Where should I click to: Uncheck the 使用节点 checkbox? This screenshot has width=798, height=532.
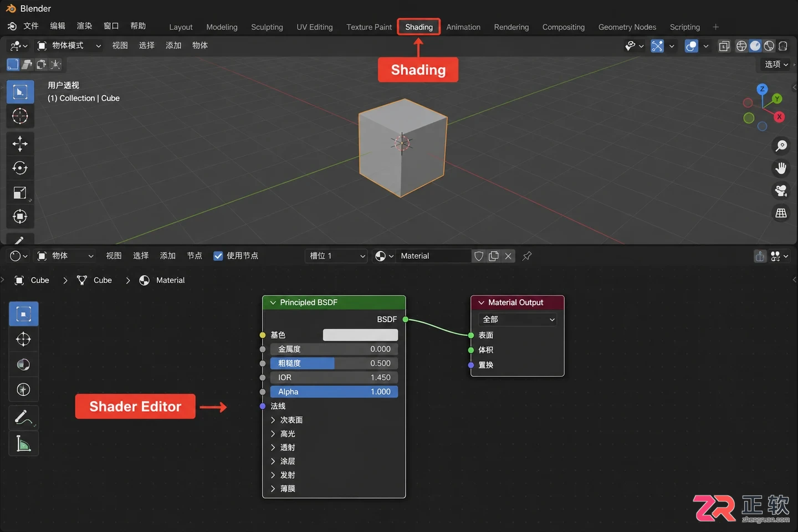(218, 256)
